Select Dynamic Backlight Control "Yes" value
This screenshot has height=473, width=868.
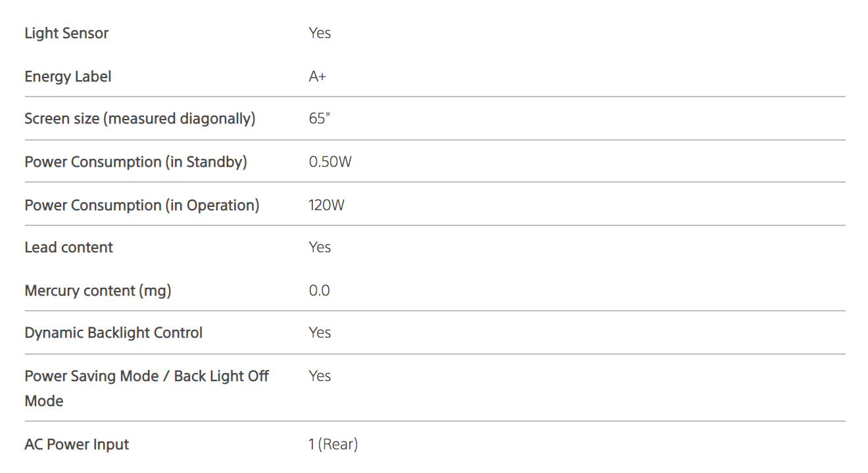[x=320, y=333]
